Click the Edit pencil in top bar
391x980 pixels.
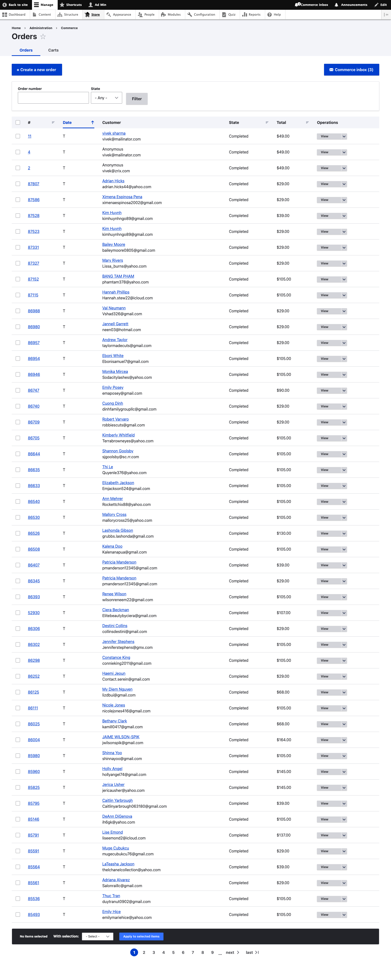pos(376,5)
